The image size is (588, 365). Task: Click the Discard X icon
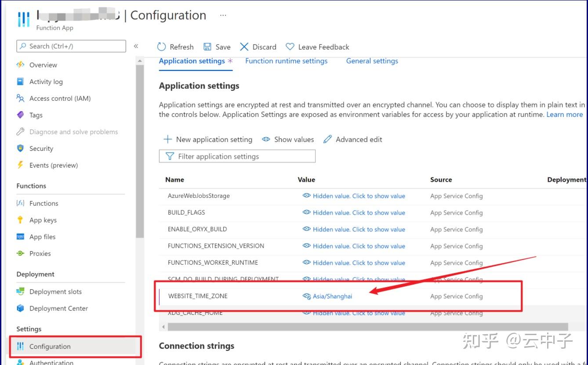pos(244,47)
